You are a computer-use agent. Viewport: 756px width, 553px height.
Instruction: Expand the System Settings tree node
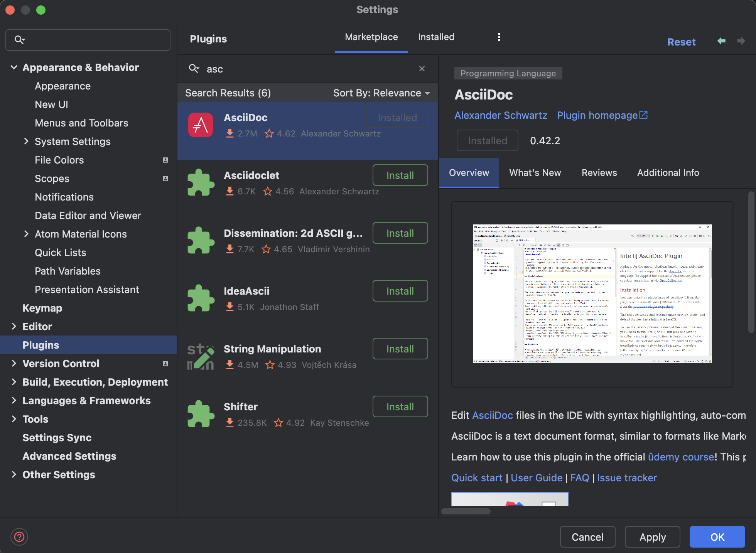26,142
